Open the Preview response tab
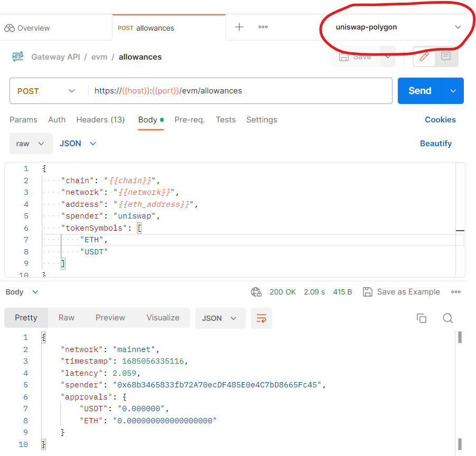 click(x=110, y=318)
